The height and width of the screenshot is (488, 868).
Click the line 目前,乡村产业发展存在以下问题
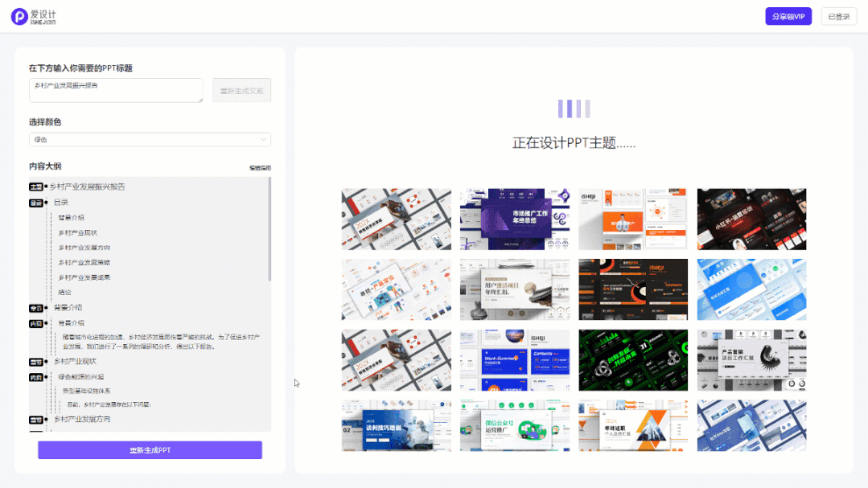click(109, 404)
